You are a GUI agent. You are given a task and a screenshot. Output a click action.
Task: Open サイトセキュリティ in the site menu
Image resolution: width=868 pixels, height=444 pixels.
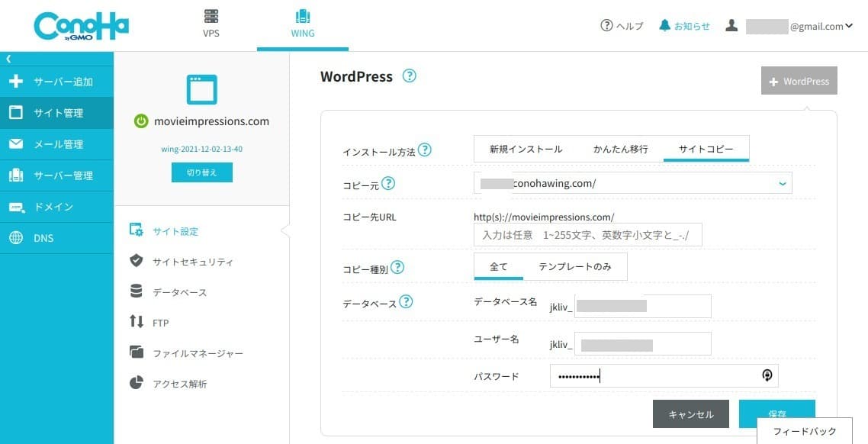coord(193,262)
